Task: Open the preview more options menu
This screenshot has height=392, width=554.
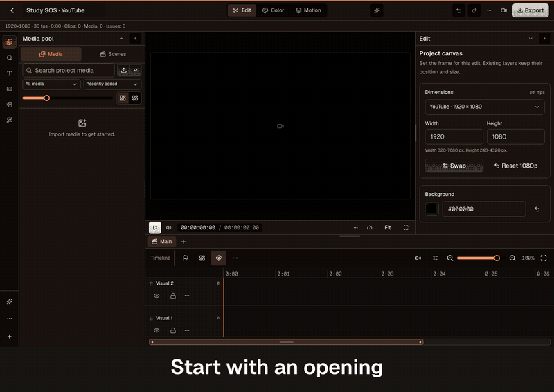Action: tap(356, 228)
